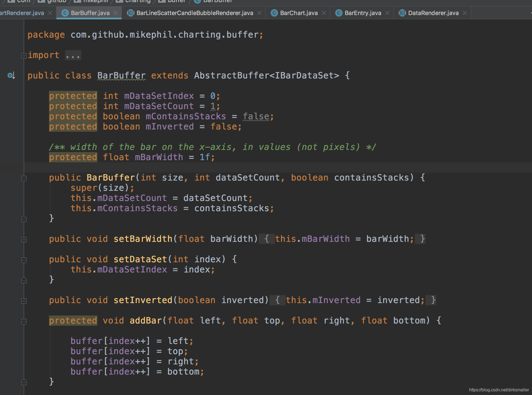The image size is (532, 395).
Task: Click the subclass gutter icon beside BarBuffer class
Action: (11, 76)
